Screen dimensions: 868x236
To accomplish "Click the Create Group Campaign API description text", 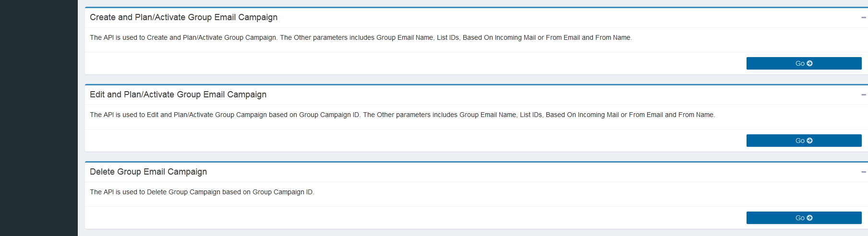I will 361,37.
